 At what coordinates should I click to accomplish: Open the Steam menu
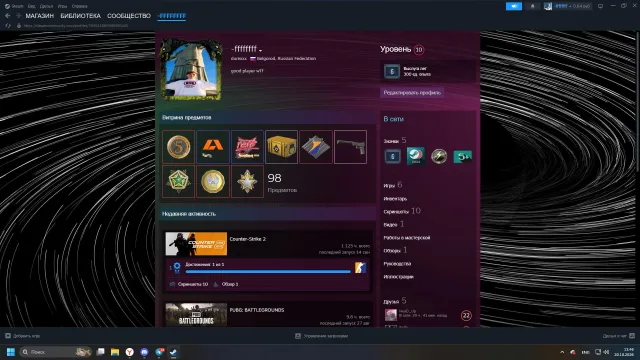pyautogui.click(x=14, y=6)
